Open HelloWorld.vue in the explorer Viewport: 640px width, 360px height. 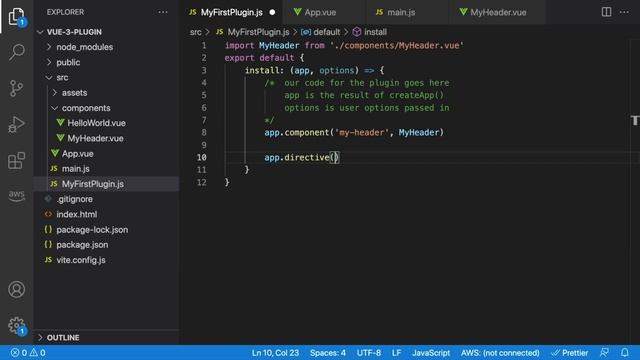[x=106, y=123]
